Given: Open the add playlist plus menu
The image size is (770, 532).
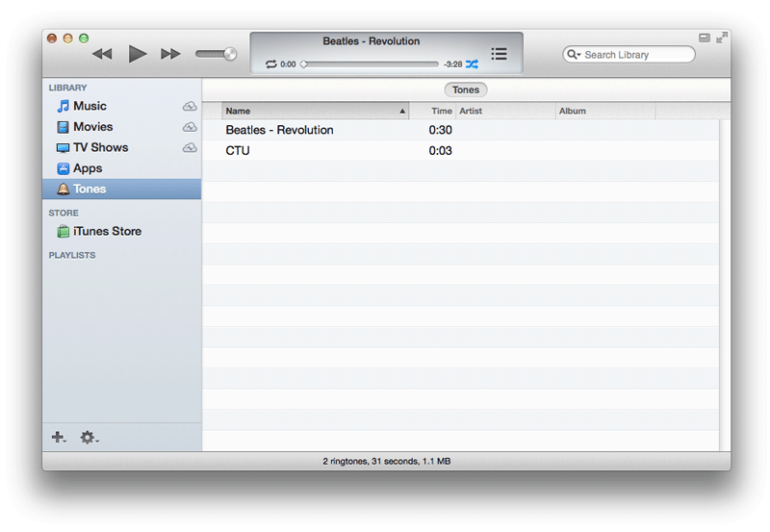Looking at the screenshot, I should tap(59, 437).
